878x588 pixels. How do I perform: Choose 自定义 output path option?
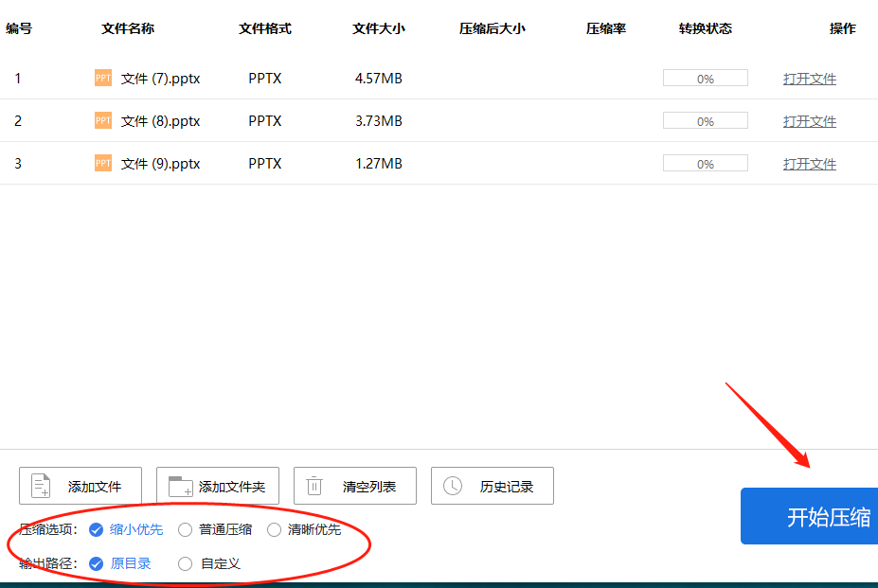click(x=209, y=564)
